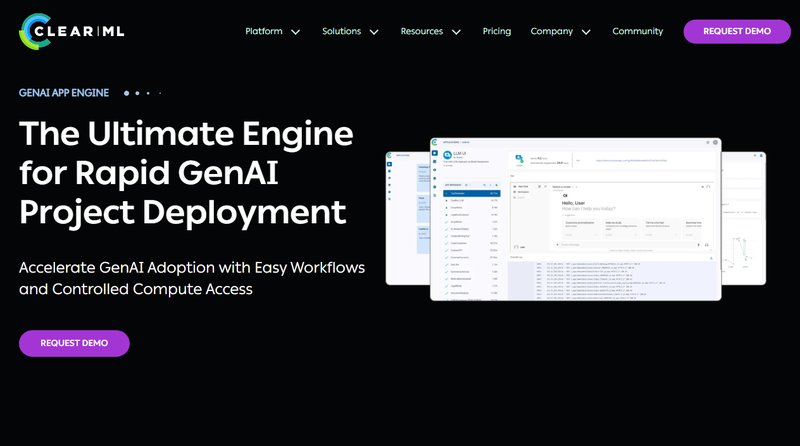Open the Company menu label
800x446 pixels.
pyautogui.click(x=552, y=31)
